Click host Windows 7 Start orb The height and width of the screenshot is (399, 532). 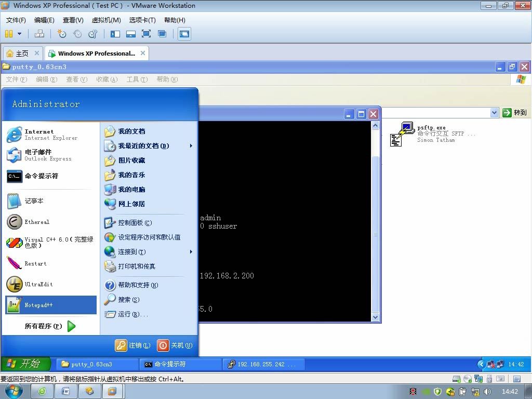click(14, 391)
